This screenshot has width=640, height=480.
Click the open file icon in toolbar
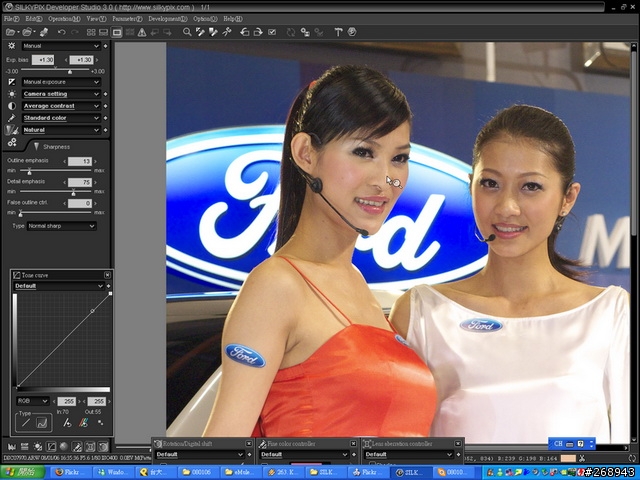(x=10, y=32)
